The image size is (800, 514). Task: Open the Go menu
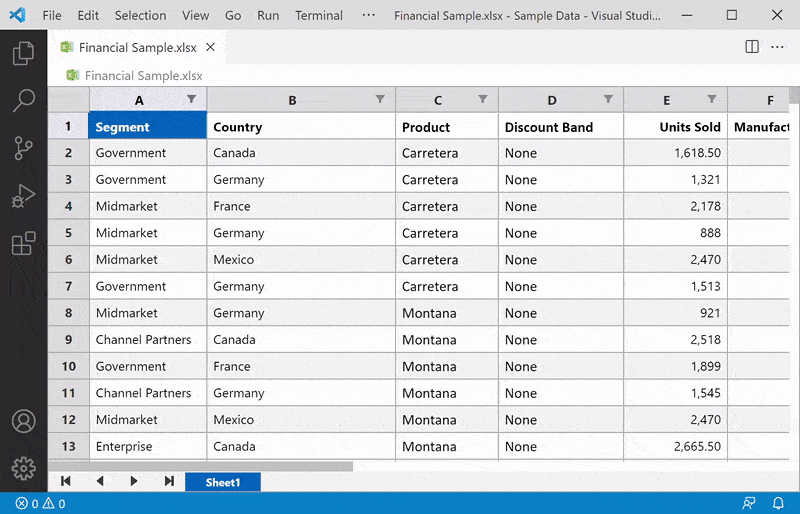click(x=233, y=15)
